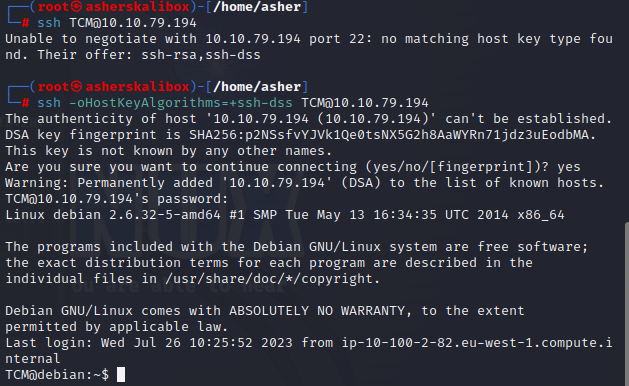Click the 'ssh-rsa,ssh-dss' offer text
The height and width of the screenshot is (386, 629).
(x=201, y=55)
